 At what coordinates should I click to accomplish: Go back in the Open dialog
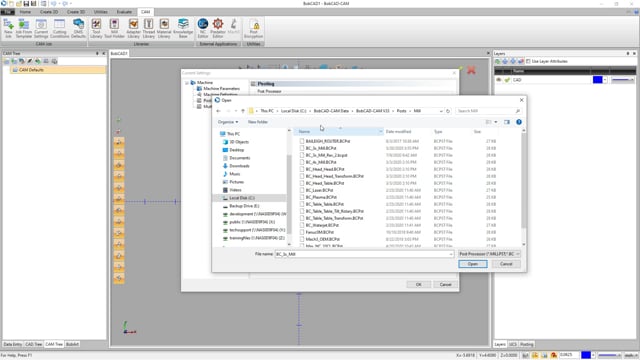[x=218, y=111]
